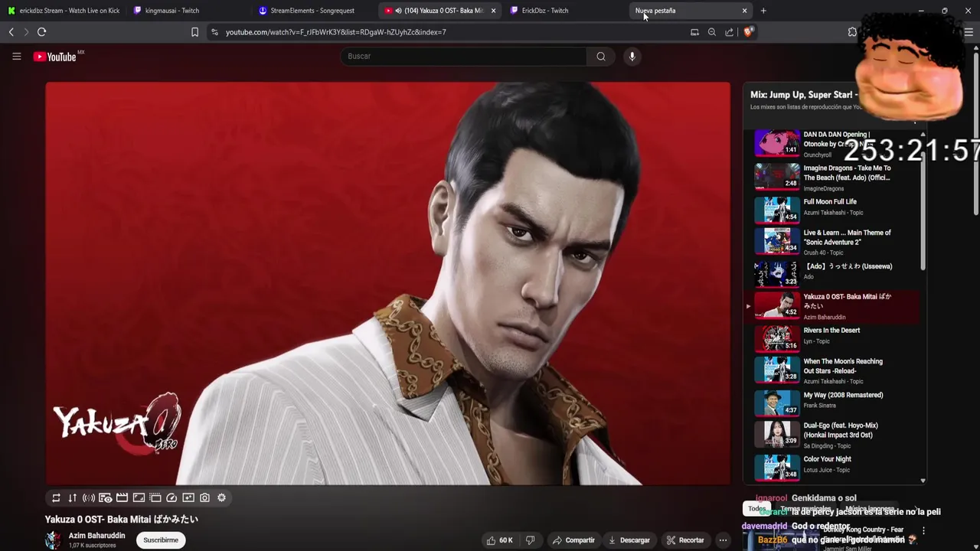Open Azim Baharuddin channel avatar
The width and height of the screenshot is (980, 551).
tap(53, 540)
